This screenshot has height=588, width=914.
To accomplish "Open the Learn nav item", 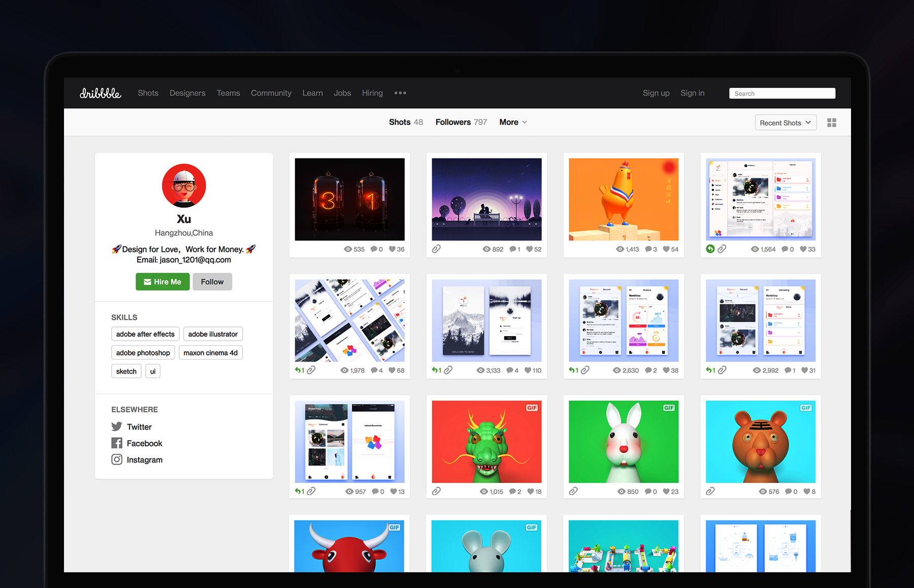I will 312,93.
